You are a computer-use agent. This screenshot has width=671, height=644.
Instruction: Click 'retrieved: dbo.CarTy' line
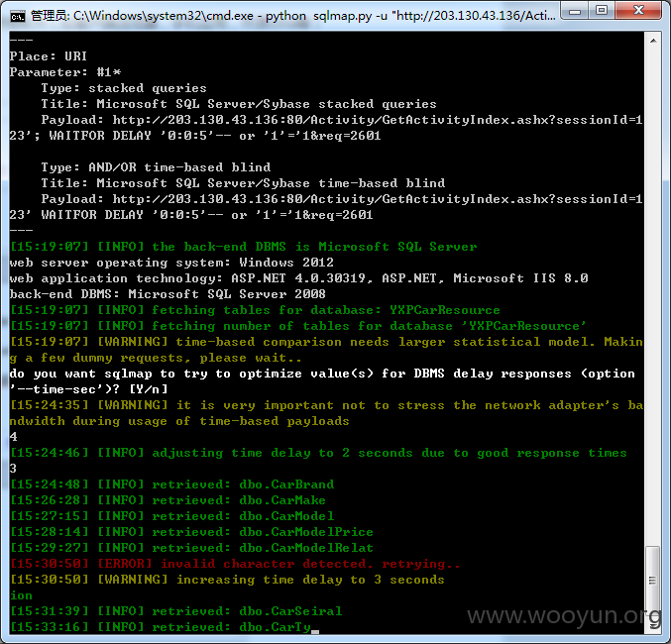pyautogui.click(x=160, y=626)
